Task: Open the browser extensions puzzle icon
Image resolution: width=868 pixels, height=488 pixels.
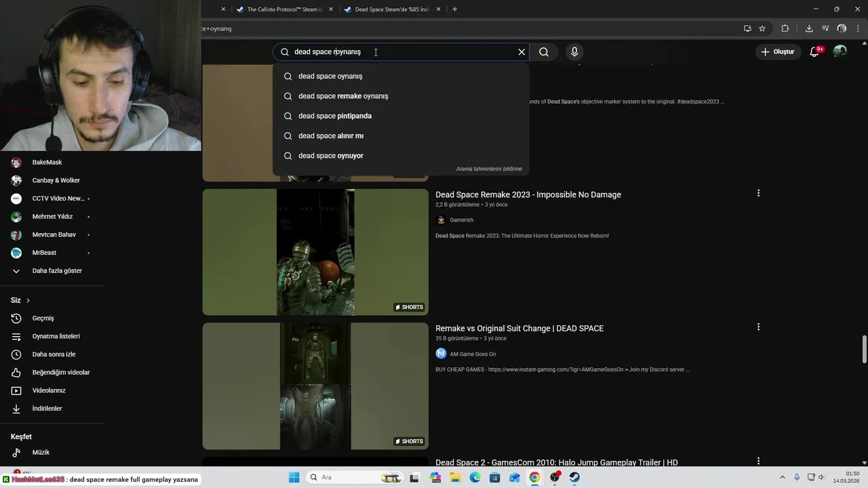Action: (x=785, y=28)
